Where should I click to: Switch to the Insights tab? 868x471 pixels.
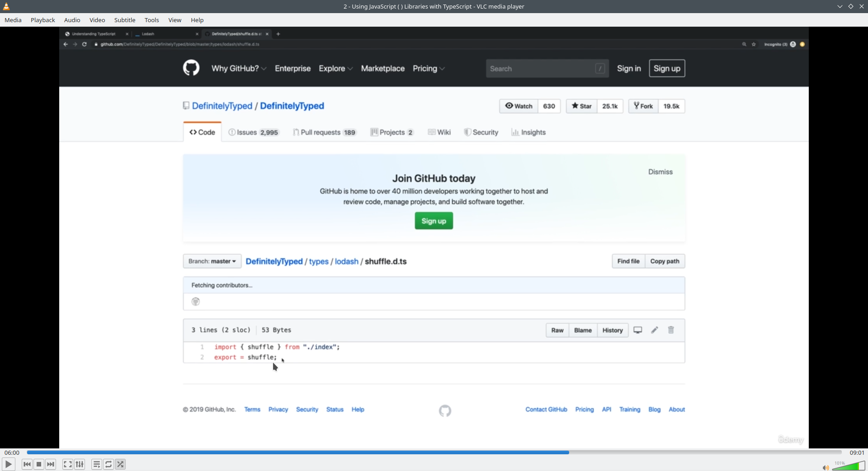pyautogui.click(x=528, y=132)
